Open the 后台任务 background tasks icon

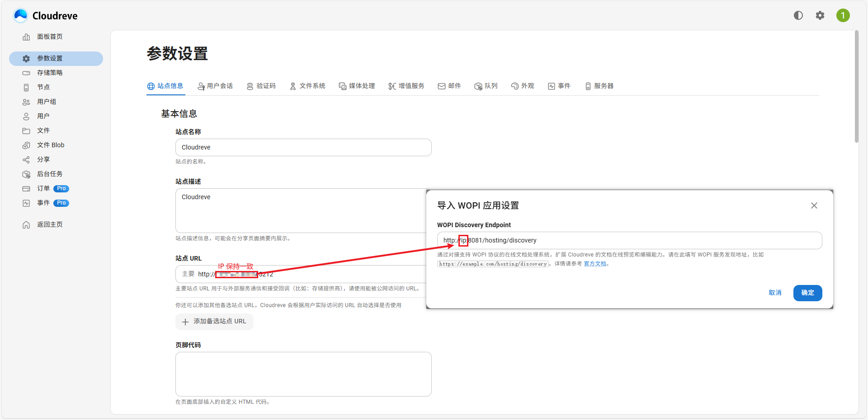[x=26, y=173]
